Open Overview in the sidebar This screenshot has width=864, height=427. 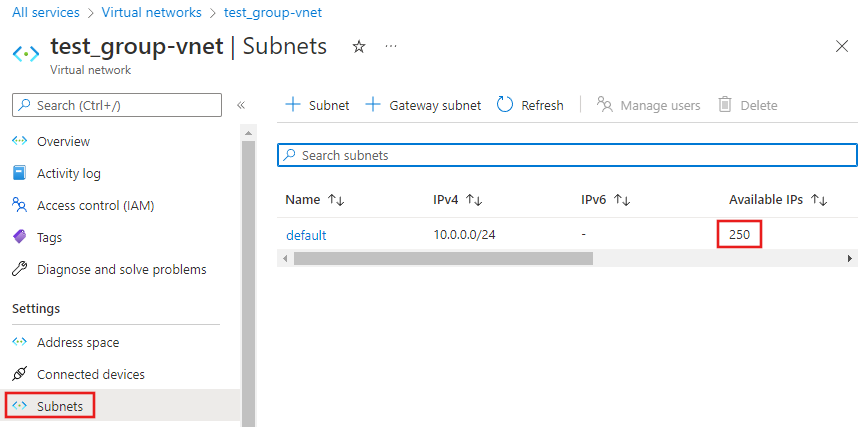[x=63, y=142]
